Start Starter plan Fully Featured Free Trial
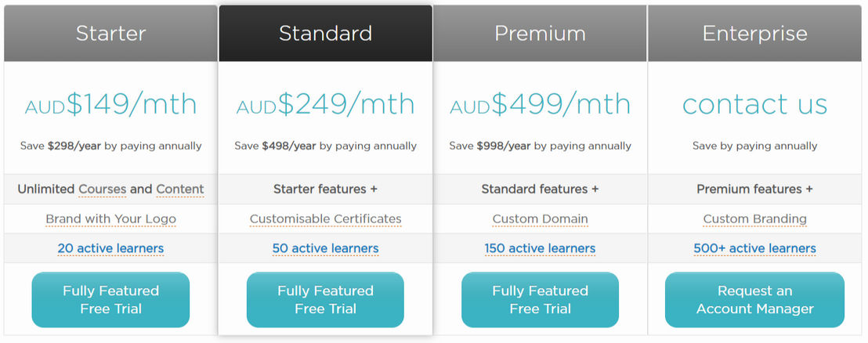This screenshot has width=868, height=343. (x=110, y=299)
